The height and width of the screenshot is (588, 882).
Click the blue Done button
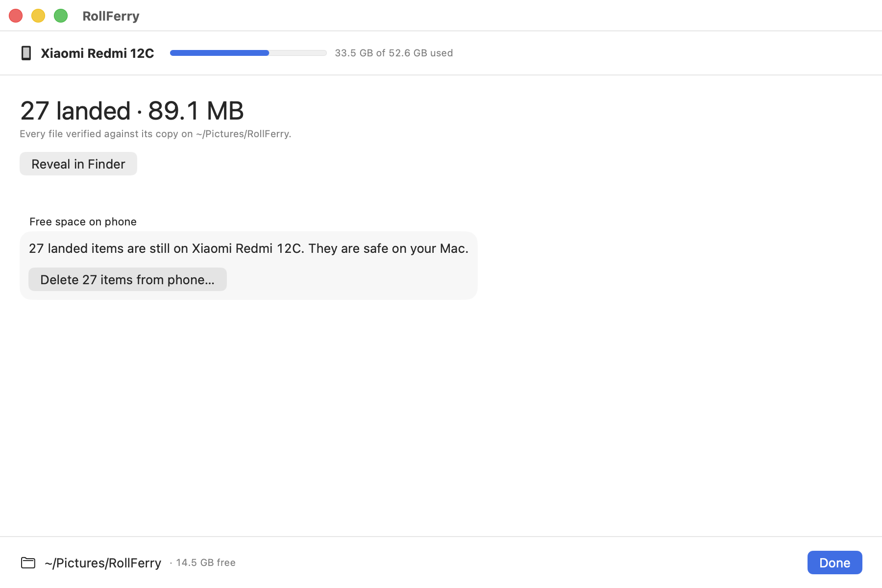pos(834,563)
